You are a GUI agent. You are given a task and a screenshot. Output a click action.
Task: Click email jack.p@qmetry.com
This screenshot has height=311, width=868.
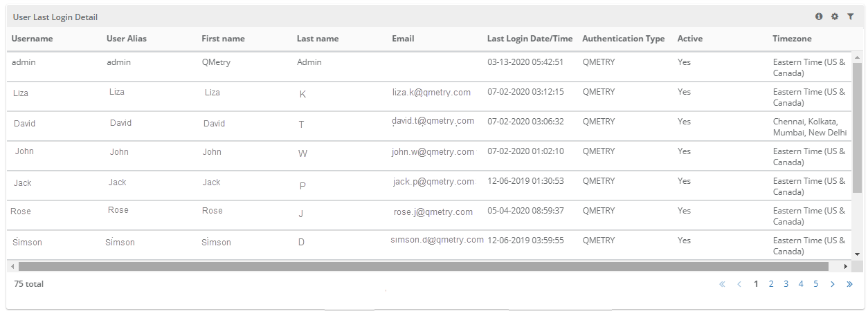(x=434, y=182)
